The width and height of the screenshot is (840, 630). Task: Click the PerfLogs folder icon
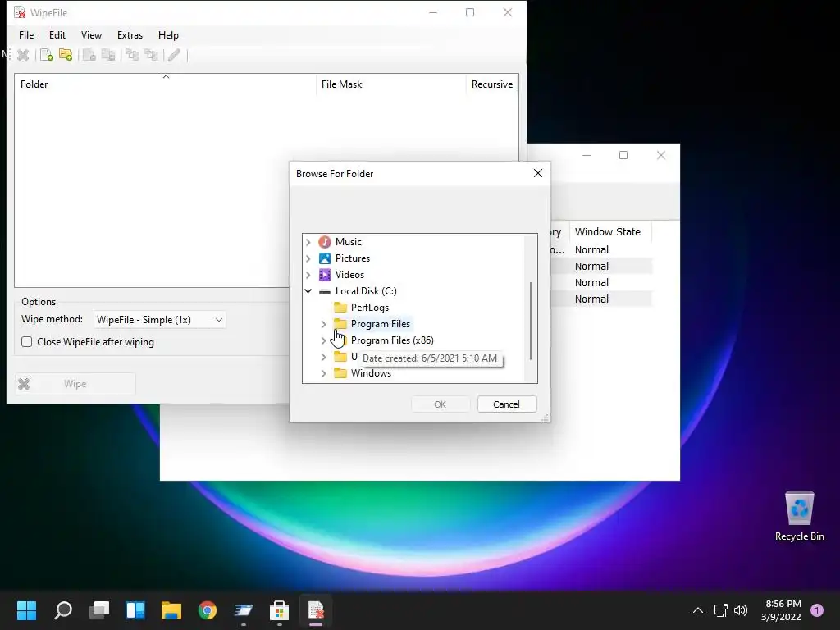pos(340,308)
